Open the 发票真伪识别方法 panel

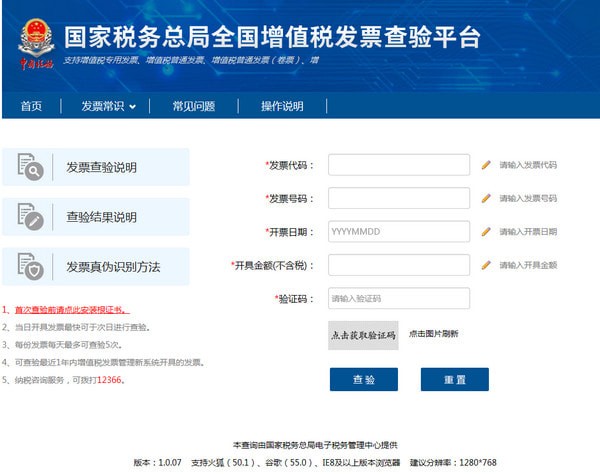[x=96, y=267]
